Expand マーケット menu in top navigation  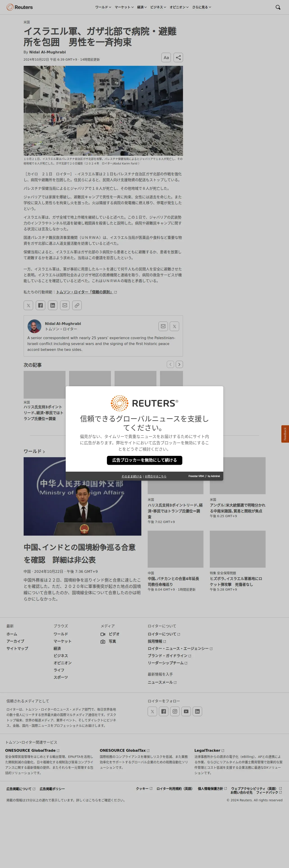[124, 7]
